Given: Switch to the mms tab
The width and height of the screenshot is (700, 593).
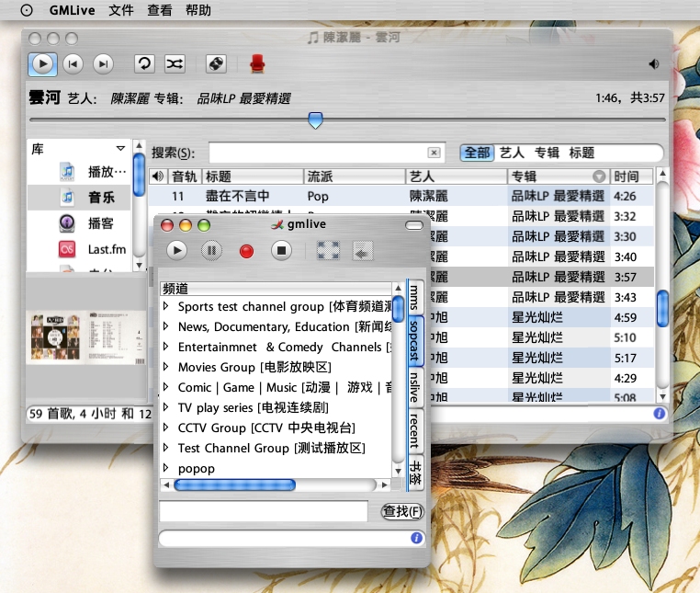Looking at the screenshot, I should (x=414, y=297).
